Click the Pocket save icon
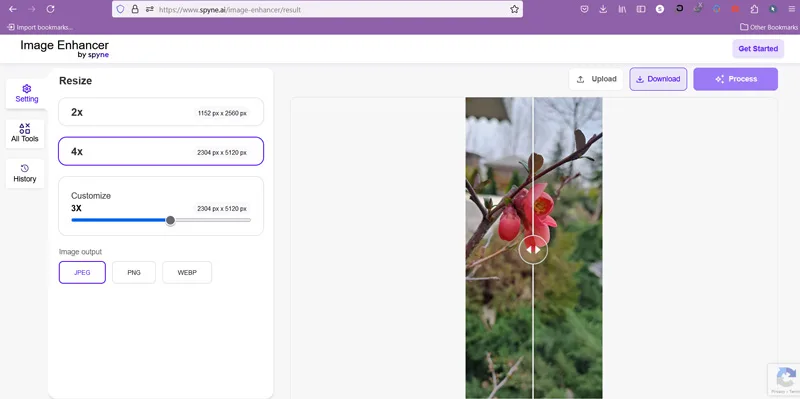 [584, 9]
